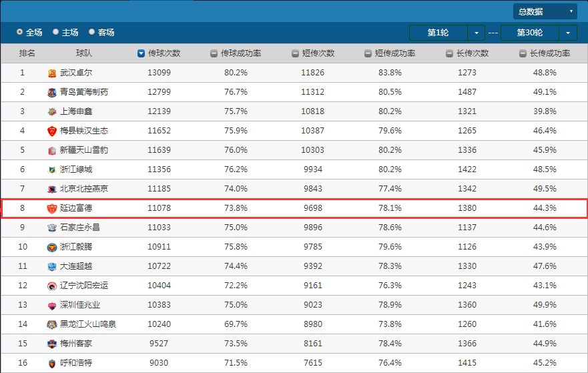Screen dimensions: 588x373
Task: Click the 北京北控燕京 team logo
Action: pyautogui.click(x=52, y=190)
